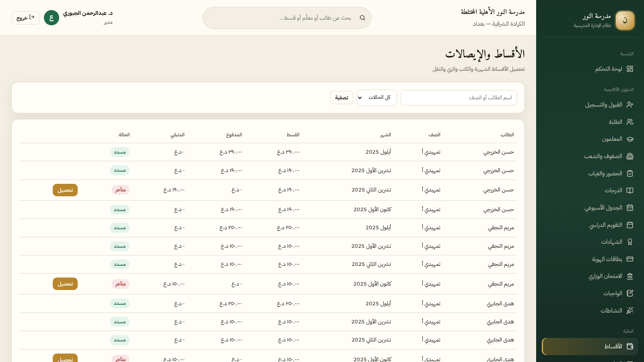The width and height of the screenshot is (644, 362).
Task: Open the كل الحالات status dropdown
Action: coord(377,98)
